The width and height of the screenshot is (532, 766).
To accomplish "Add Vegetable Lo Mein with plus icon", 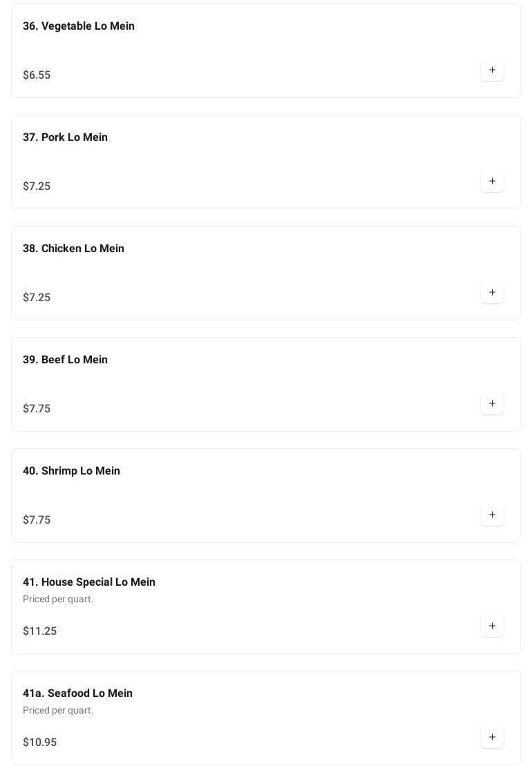I will 492,70.
